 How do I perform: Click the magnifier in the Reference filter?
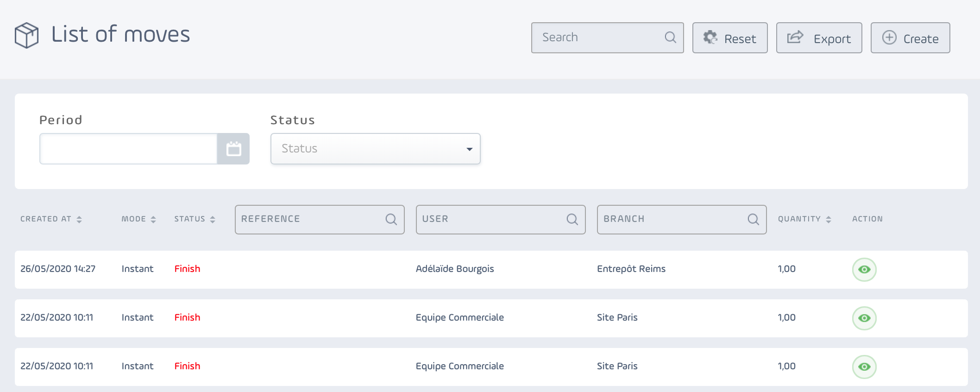pyautogui.click(x=391, y=220)
